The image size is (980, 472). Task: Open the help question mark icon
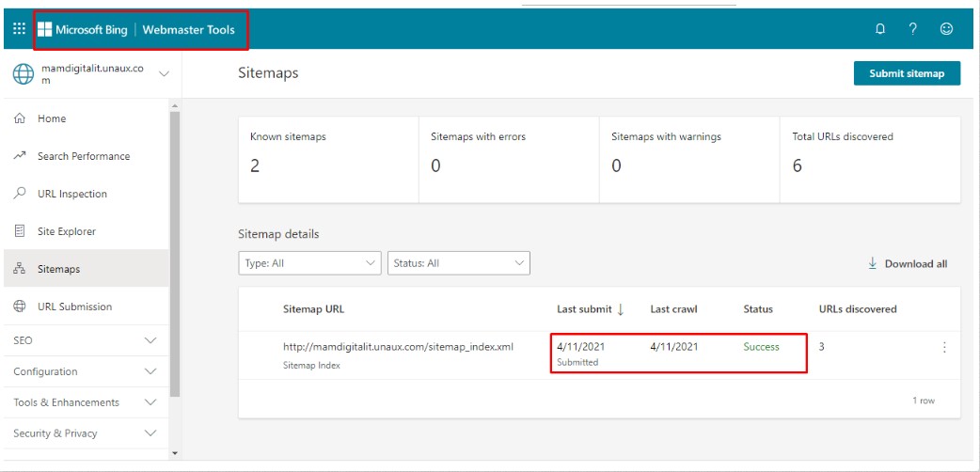pos(913,29)
